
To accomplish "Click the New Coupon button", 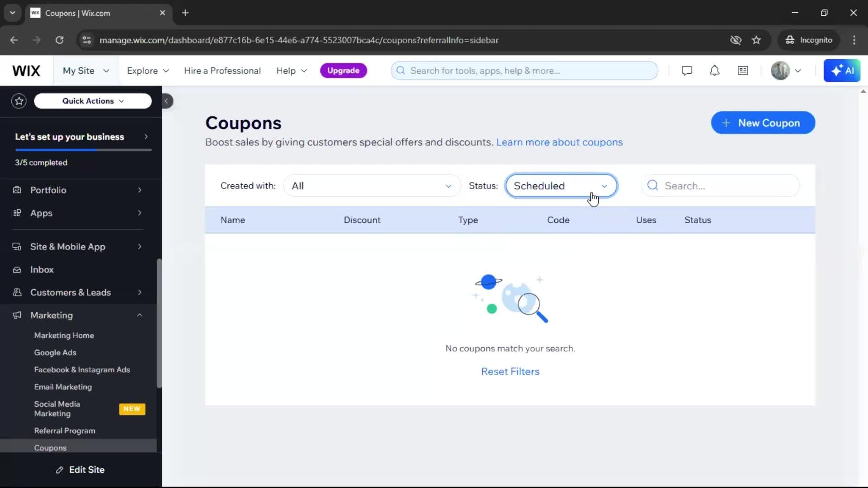I will [763, 123].
